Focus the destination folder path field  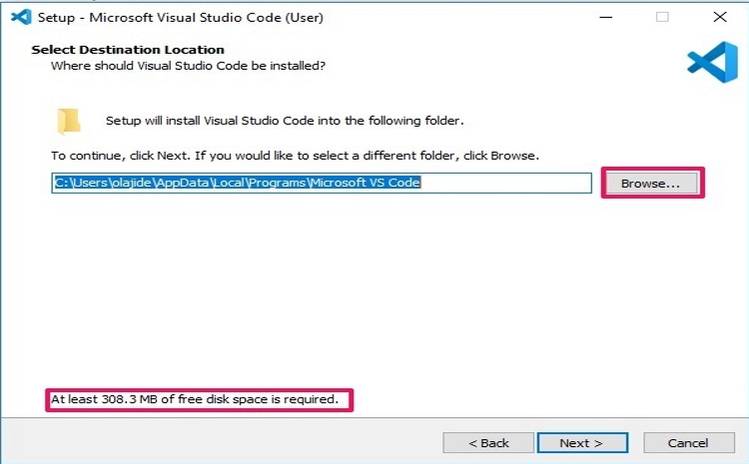coord(322,184)
